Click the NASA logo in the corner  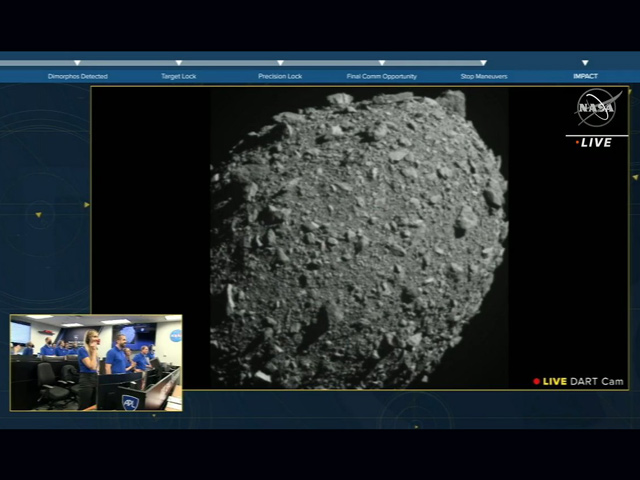(x=597, y=108)
